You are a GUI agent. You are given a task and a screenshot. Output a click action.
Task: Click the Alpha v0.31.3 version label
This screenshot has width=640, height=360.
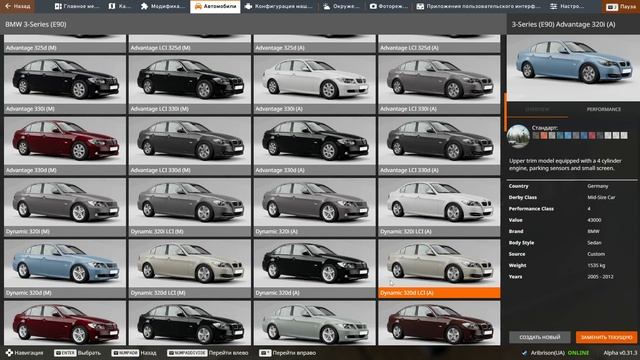point(620,353)
